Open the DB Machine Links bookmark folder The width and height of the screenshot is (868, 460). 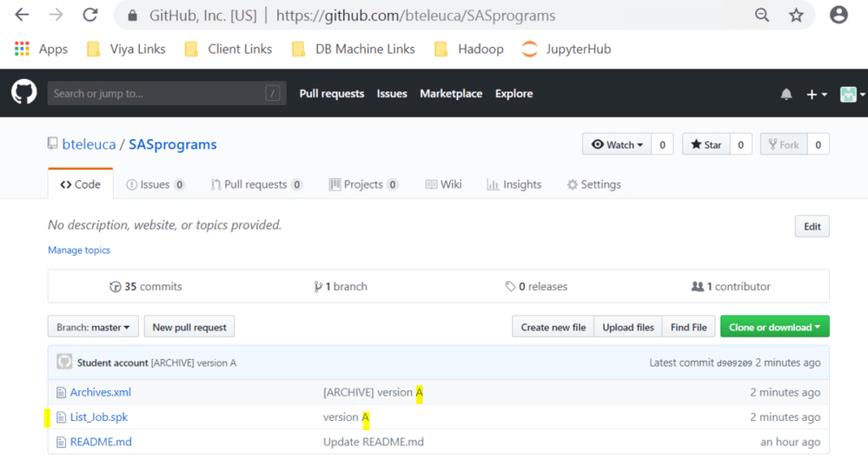coord(353,49)
